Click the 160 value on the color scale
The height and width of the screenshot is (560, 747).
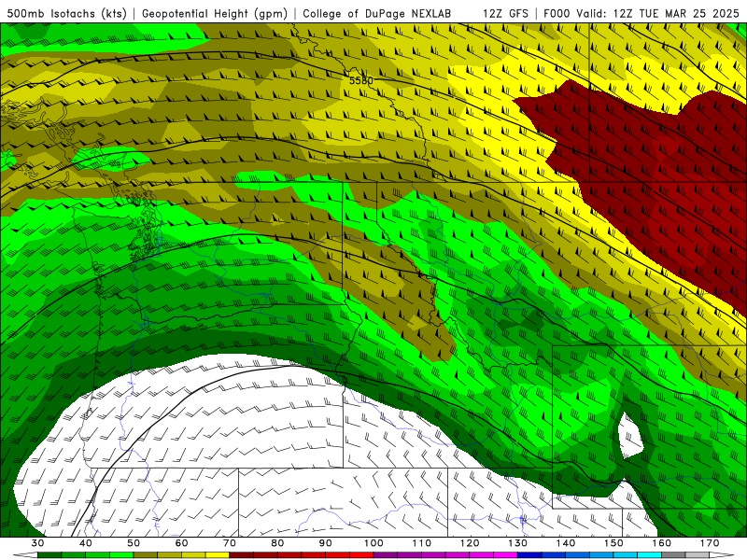[x=661, y=543]
